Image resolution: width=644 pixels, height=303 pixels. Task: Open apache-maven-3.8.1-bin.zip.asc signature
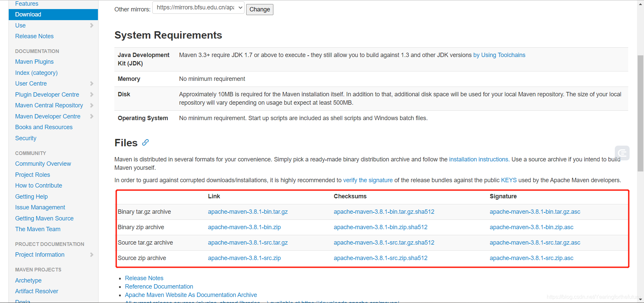pos(531,227)
